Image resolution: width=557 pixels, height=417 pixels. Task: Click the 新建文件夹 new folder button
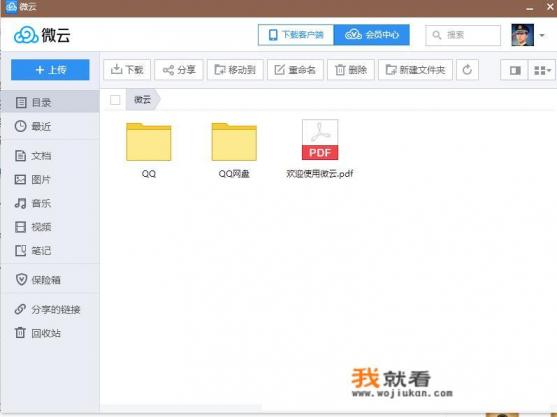point(415,70)
